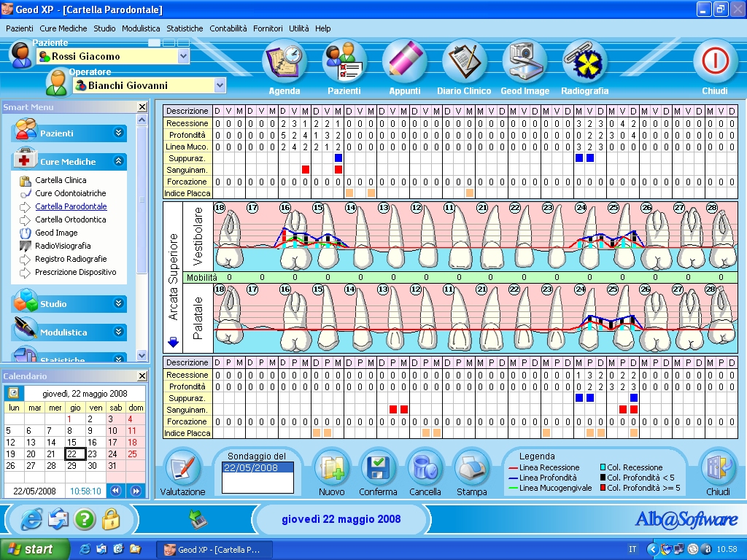Click the Cartella Parodontale link
The width and height of the screenshot is (747, 560).
(71, 206)
